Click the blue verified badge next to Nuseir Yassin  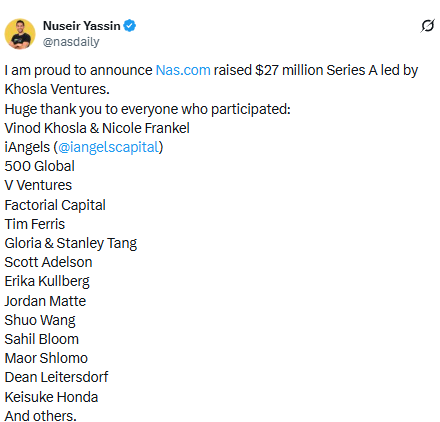pos(130,26)
